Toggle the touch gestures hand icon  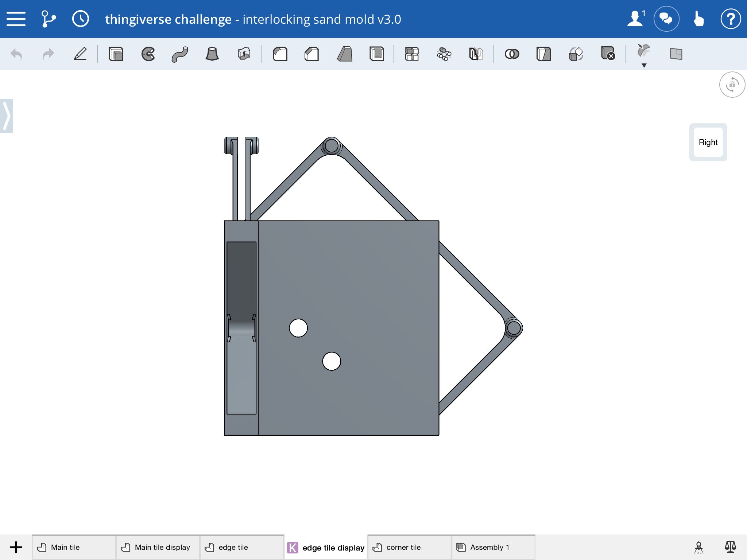(698, 19)
